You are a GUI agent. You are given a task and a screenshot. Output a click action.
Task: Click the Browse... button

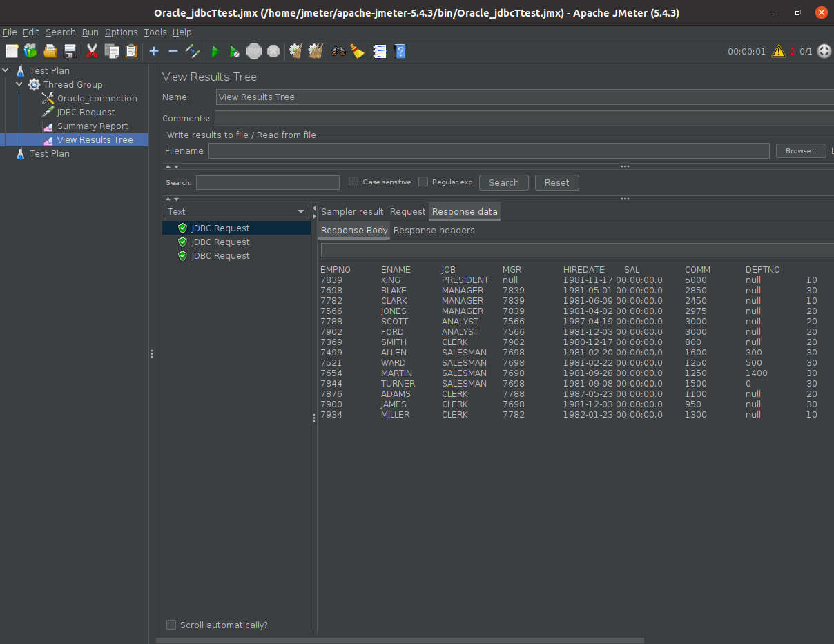coord(801,150)
